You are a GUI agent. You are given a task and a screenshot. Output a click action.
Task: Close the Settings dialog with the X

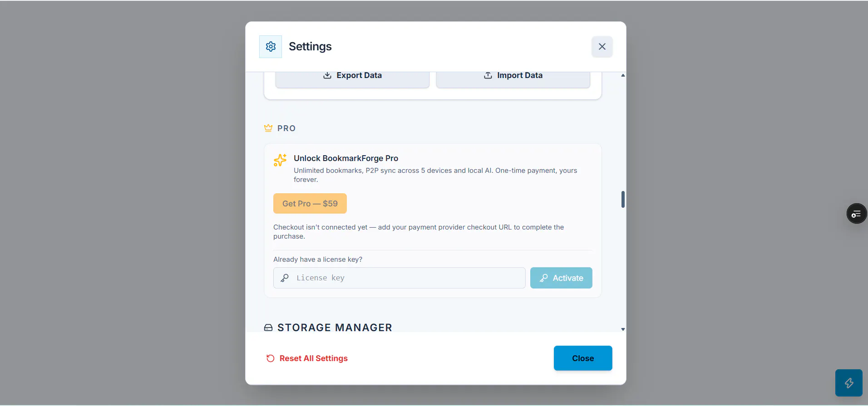point(602,47)
